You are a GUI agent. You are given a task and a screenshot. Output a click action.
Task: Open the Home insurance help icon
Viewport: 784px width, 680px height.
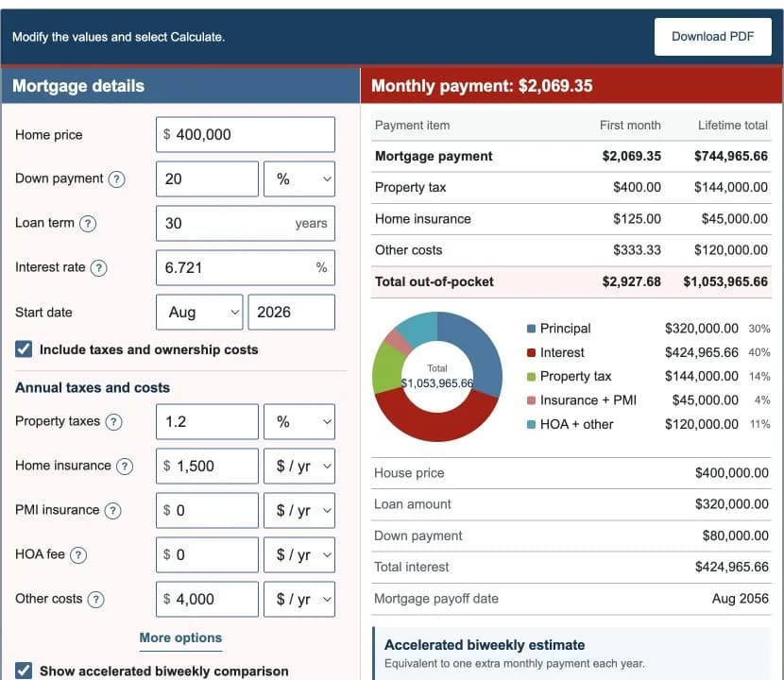pos(125,467)
